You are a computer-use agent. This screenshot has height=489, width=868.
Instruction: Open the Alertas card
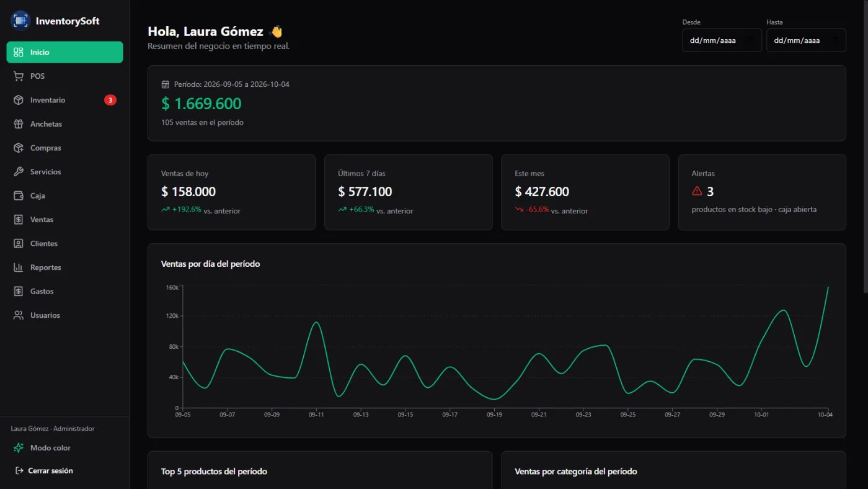coord(762,192)
